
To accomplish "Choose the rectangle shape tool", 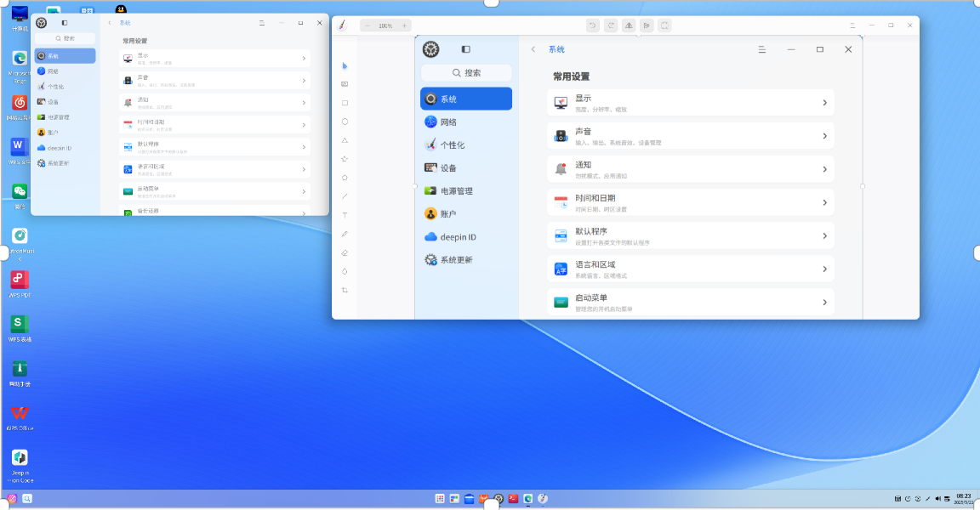I will (x=345, y=103).
